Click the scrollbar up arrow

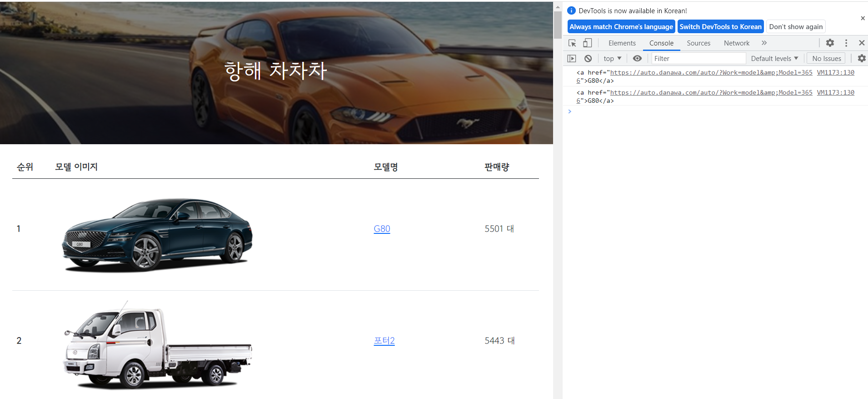[558, 7]
